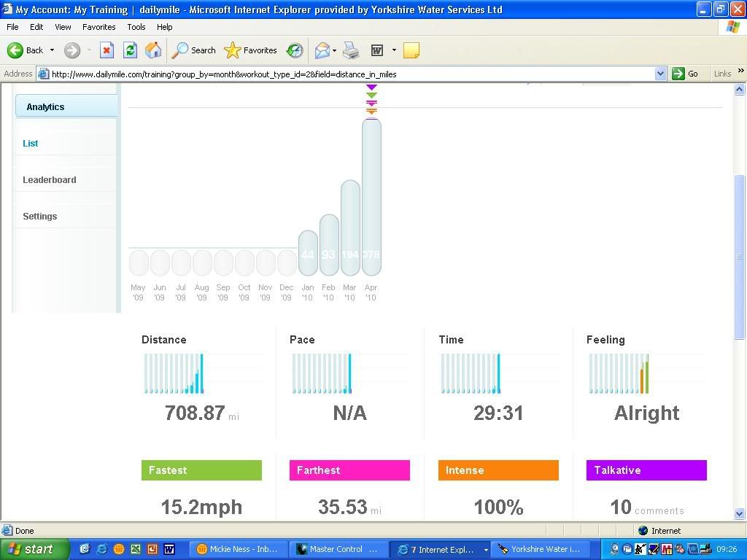This screenshot has width=747, height=560.
Task: Click the Mar '10 bar showing 194
Action: point(350,227)
